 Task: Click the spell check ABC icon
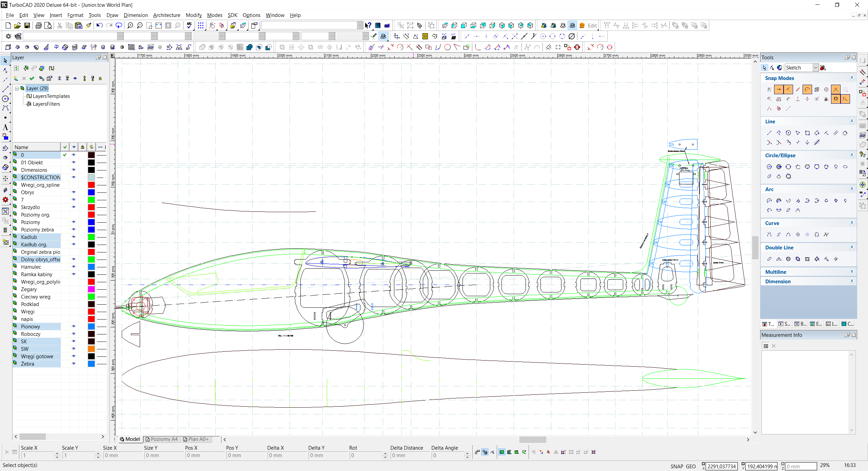pos(189,25)
